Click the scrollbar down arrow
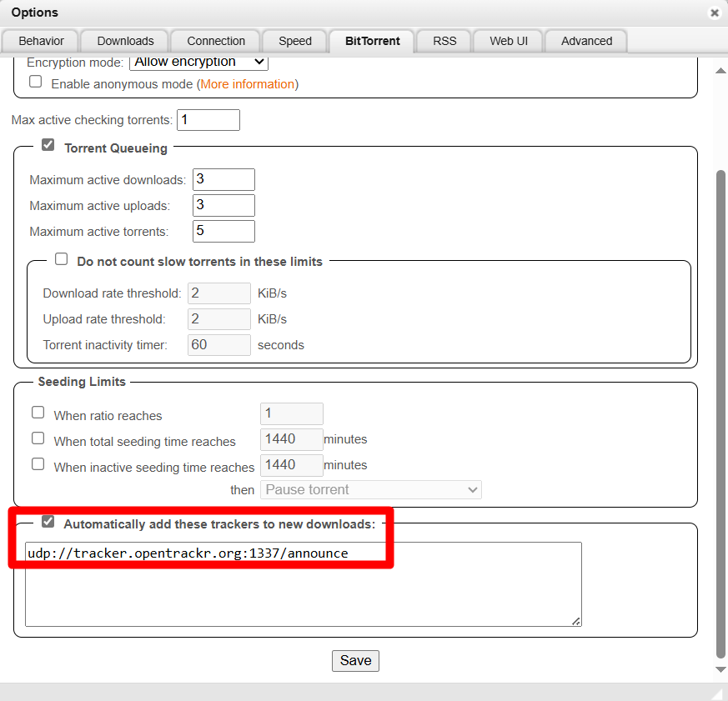Viewport: 728px width, 701px height. click(x=720, y=669)
